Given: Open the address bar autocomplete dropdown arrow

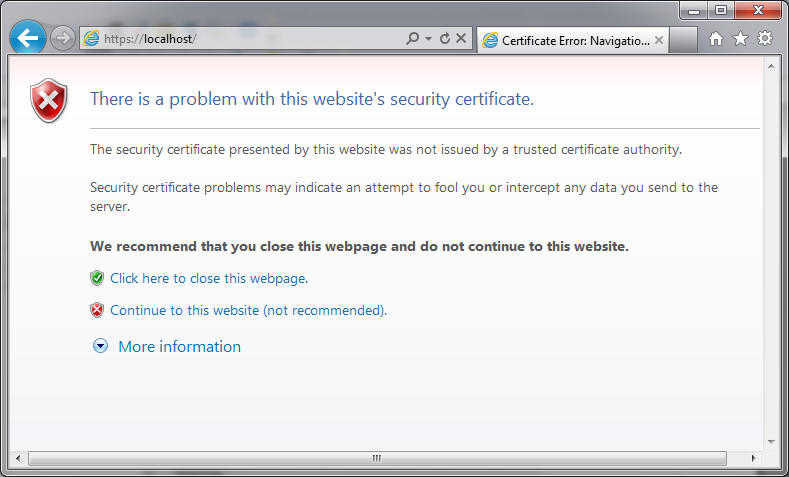Looking at the screenshot, I should tap(428, 39).
